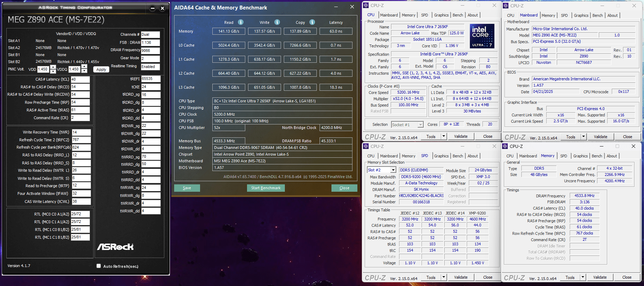
Task: Click the Part Number field in SPD window
Action: tap(422, 196)
